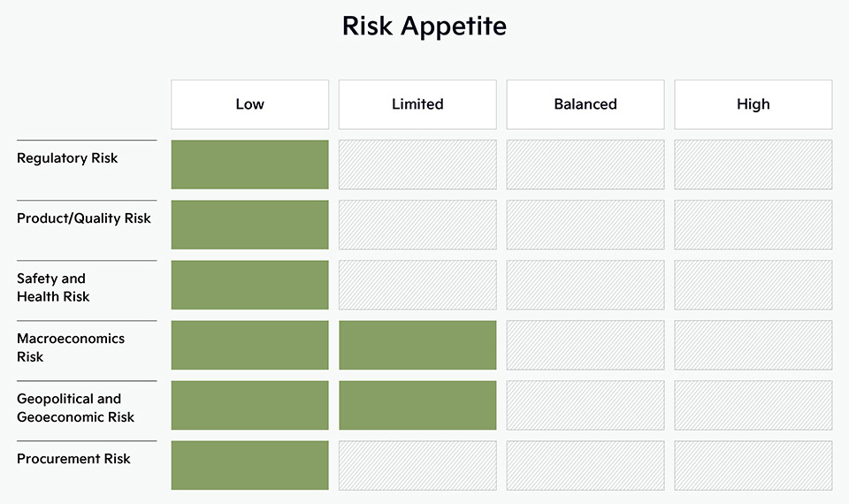This screenshot has height=504, width=849.
Task: Click the Macroeconomics Risk label
Action: coord(71,347)
